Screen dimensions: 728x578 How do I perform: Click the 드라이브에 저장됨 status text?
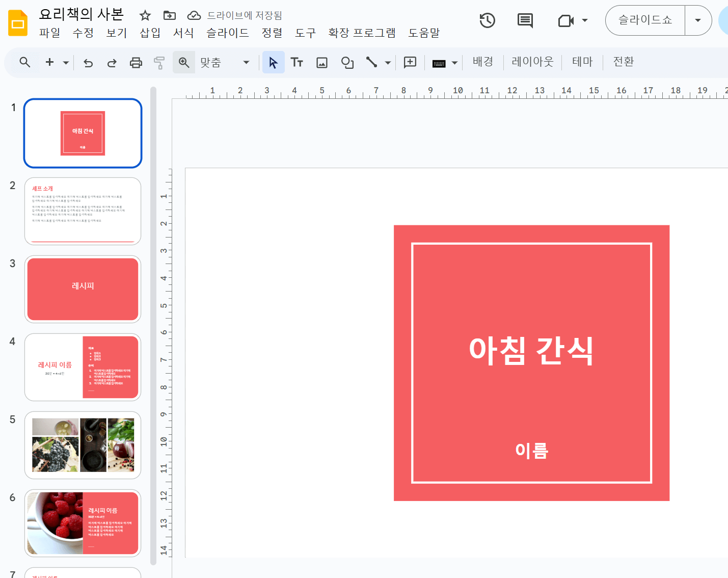[245, 15]
